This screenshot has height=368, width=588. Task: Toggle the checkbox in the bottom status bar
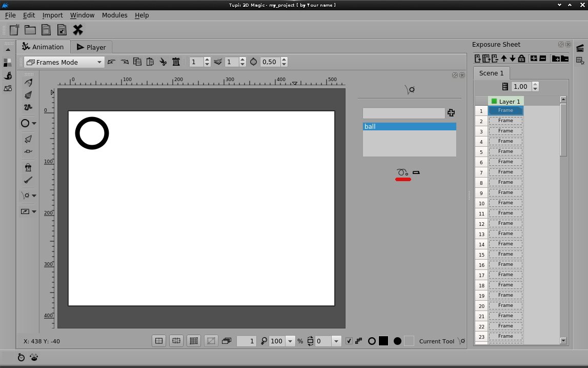coord(349,341)
